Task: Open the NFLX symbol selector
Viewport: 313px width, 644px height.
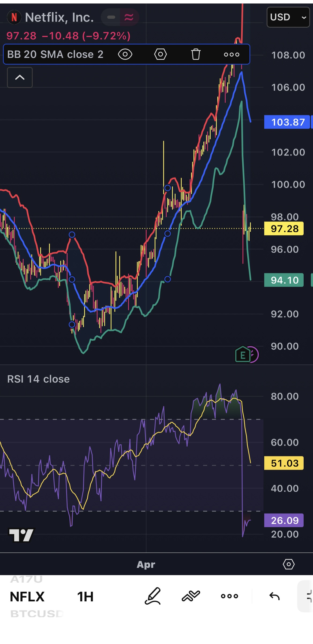Action: pyautogui.click(x=27, y=597)
